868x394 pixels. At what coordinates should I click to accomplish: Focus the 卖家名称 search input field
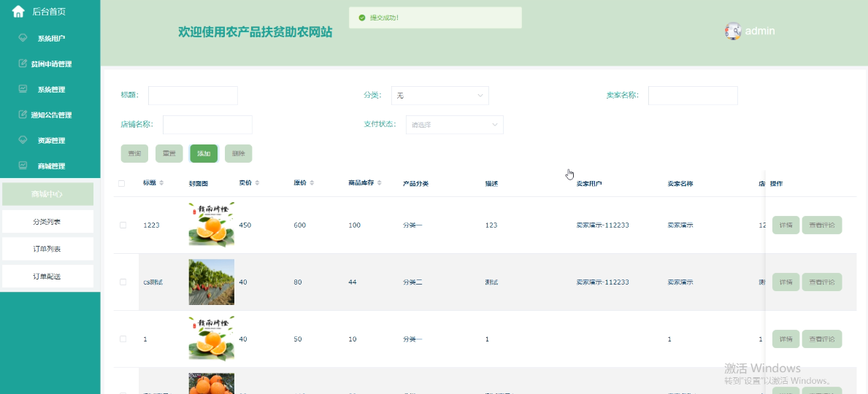pos(693,95)
